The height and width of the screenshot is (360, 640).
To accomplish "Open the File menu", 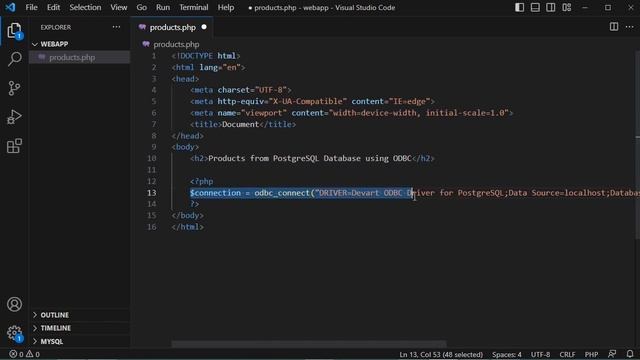I will [x=31, y=7].
